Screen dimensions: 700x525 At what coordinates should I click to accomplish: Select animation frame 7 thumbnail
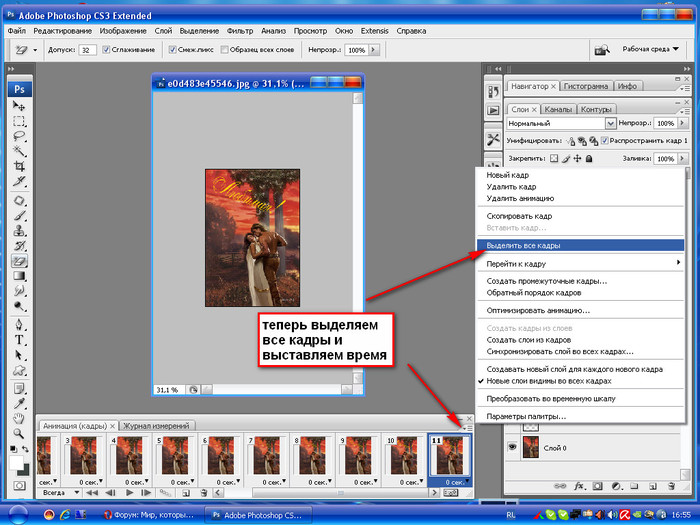267,455
